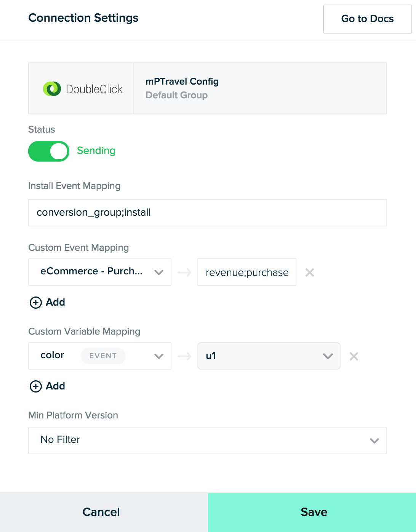Click the green Sending status label
The image size is (416, 532).
pyautogui.click(x=96, y=151)
